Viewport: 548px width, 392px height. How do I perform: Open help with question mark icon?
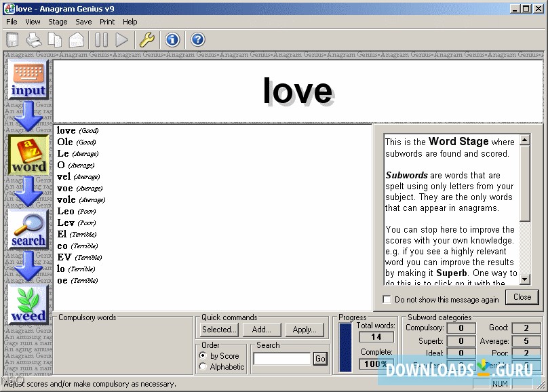pyautogui.click(x=197, y=40)
